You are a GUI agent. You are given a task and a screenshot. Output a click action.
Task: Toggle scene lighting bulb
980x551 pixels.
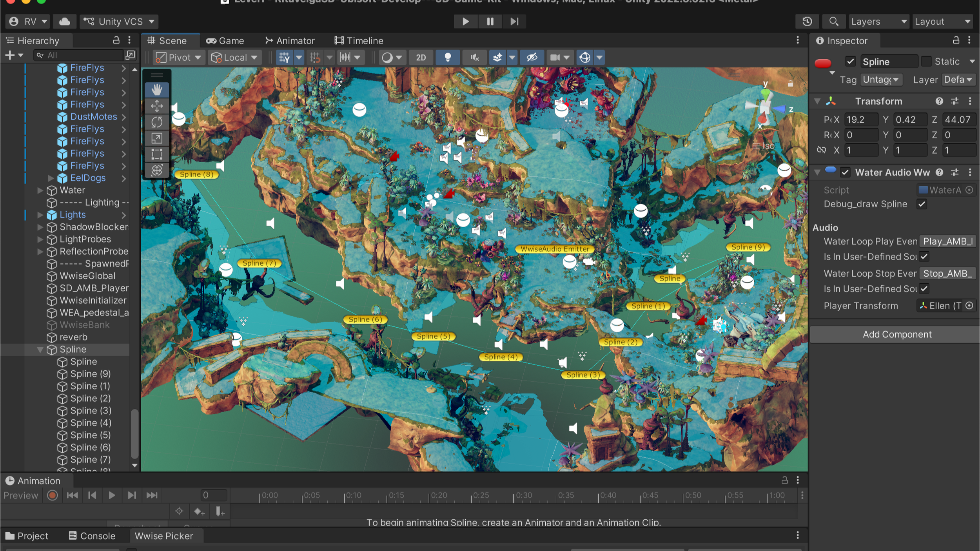448,58
